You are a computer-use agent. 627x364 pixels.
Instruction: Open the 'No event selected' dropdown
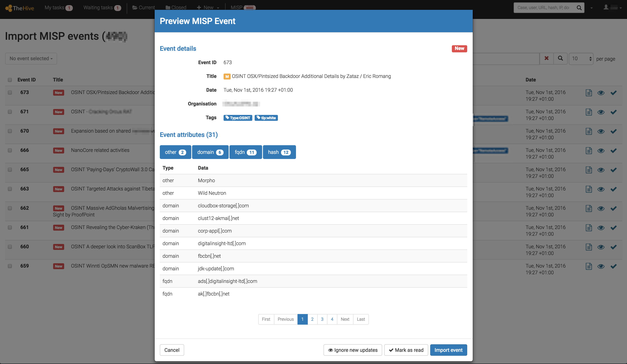coord(31,58)
